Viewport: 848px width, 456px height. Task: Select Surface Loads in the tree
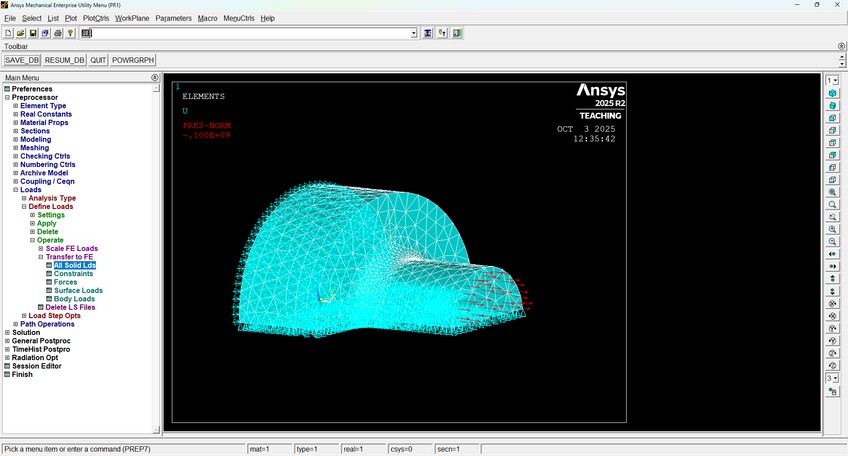(78, 290)
